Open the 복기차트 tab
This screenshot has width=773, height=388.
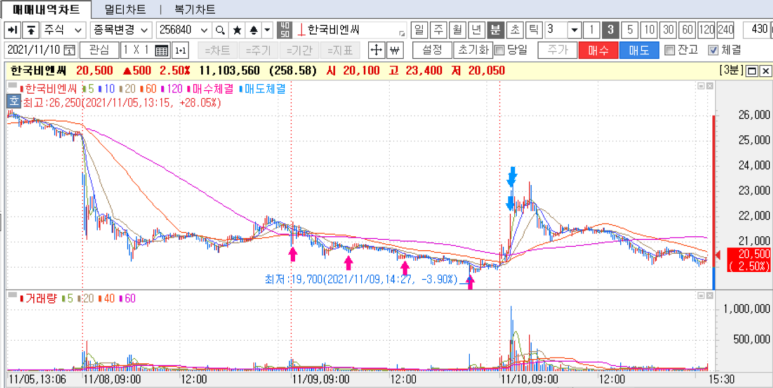(x=195, y=9)
